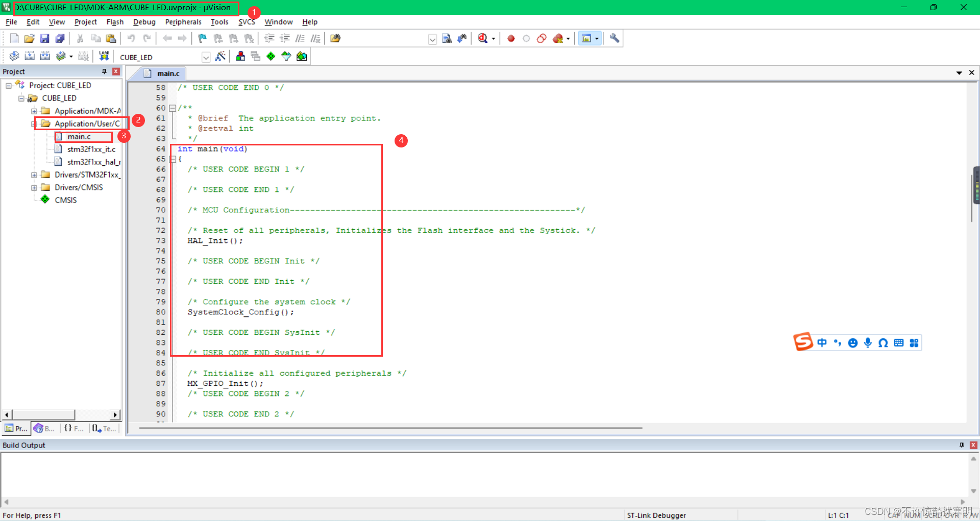Viewport: 980px width, 521px height.
Task: Expand the Drivers/STM32F1xx folder
Action: pos(34,175)
